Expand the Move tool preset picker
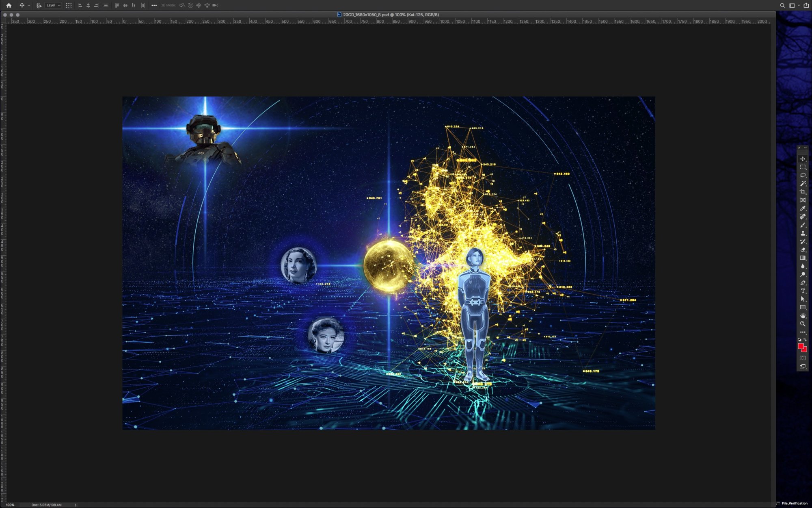812x508 pixels. (28, 6)
